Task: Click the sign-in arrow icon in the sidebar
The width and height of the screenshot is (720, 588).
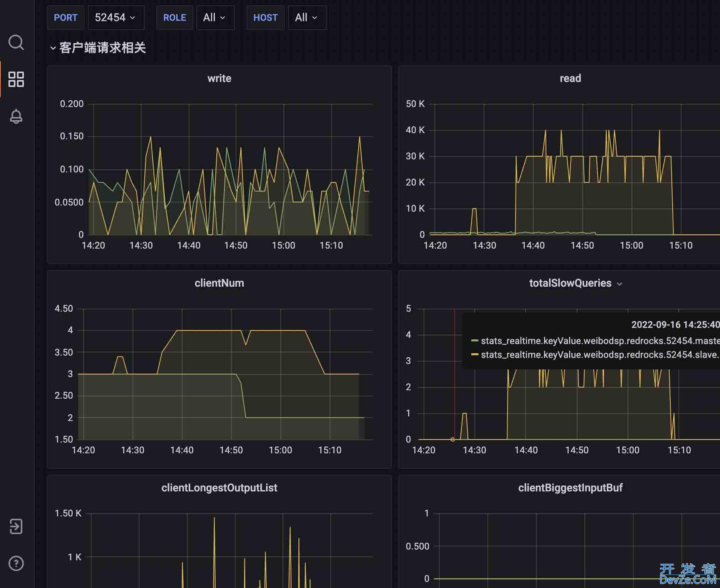Action: 16,526
